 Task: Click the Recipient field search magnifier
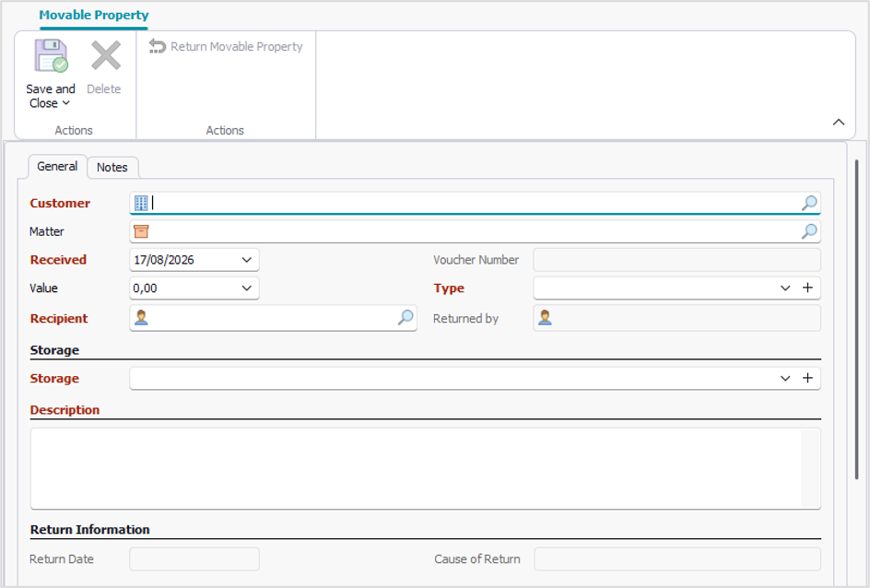(x=406, y=318)
